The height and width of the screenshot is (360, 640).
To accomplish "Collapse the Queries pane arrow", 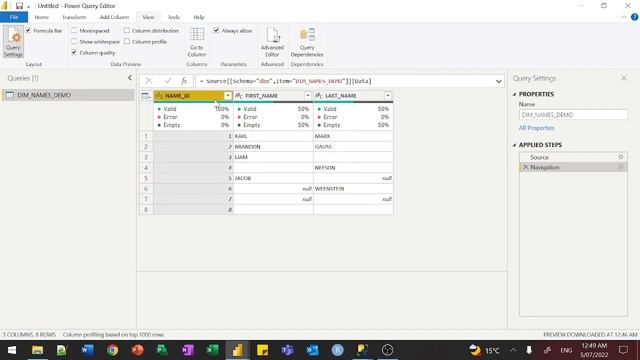I will point(130,78).
